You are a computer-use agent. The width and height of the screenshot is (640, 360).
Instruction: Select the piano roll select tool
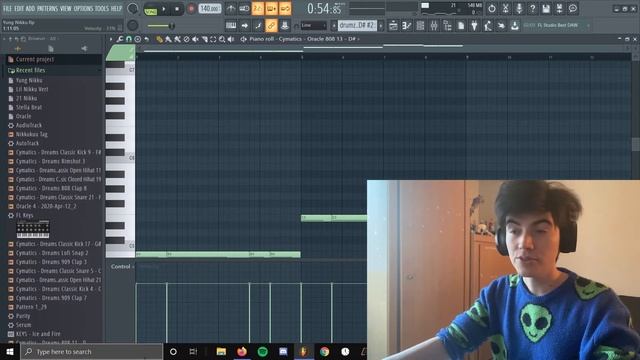point(213,39)
